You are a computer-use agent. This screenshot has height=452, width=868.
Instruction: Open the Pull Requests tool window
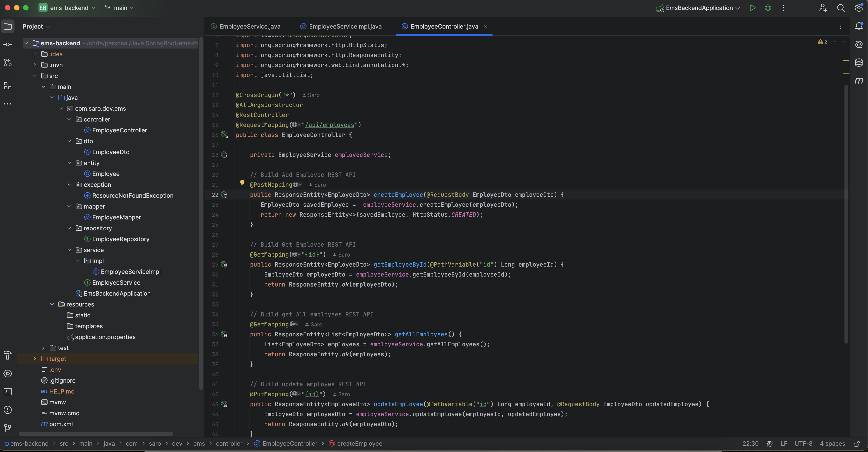pos(7,62)
